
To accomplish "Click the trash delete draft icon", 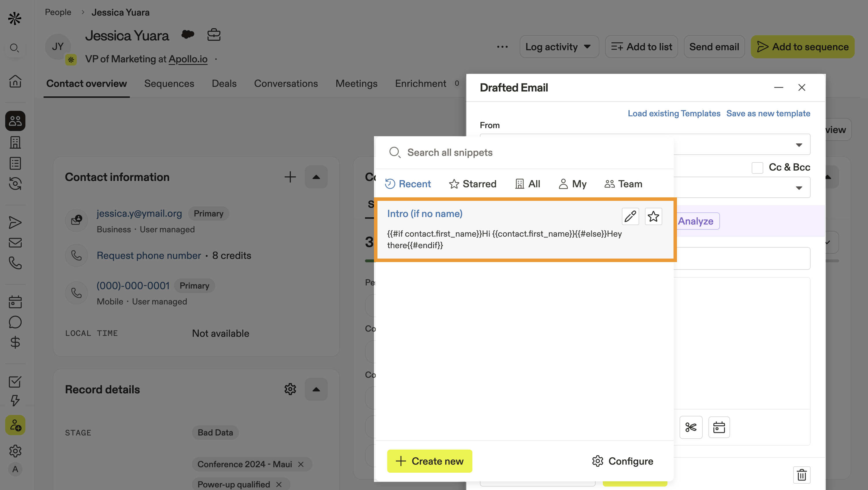I will click(801, 475).
